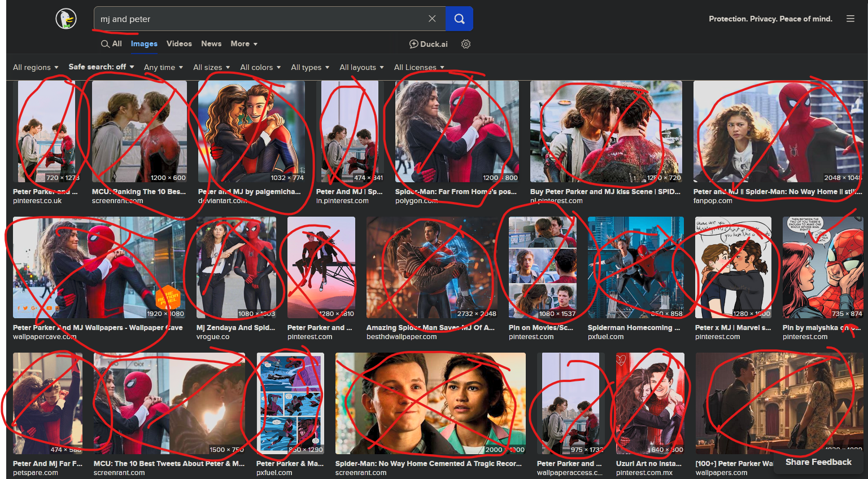The height and width of the screenshot is (479, 868).
Task: Open the 474 × 841 in.pinterest.com image
Action: 350,131
